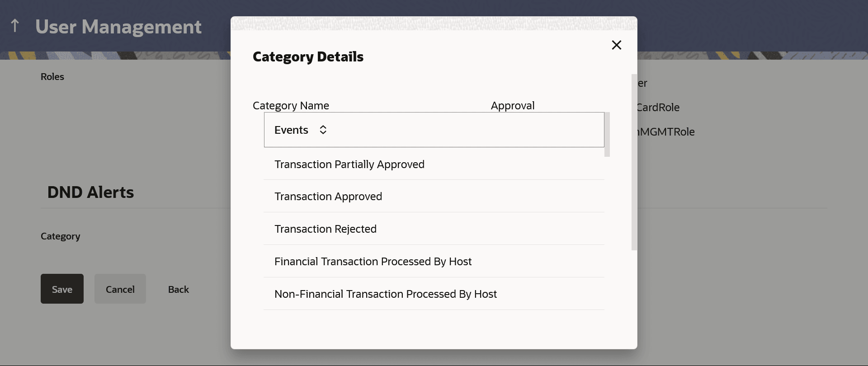Screen dimensions: 868x366
Task: Click the Back text link
Action: [179, 289]
